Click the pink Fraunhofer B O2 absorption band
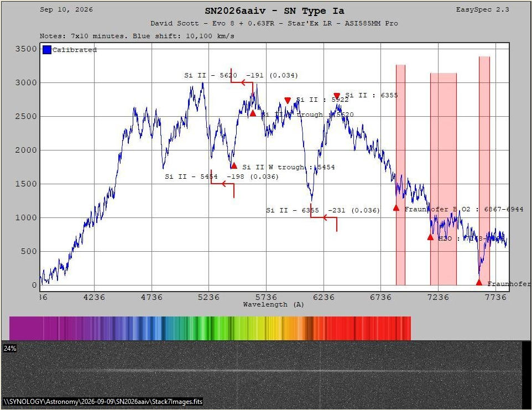 (x=401, y=175)
